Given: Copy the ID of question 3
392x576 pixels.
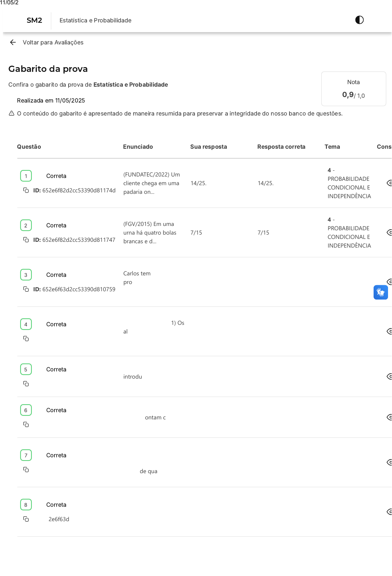Looking at the screenshot, I should click(26, 289).
